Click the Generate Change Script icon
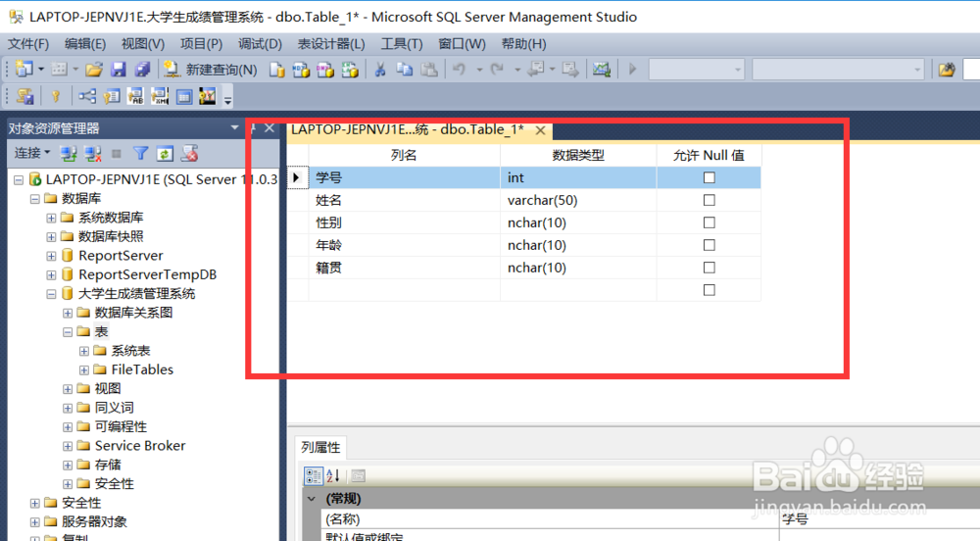 pyautogui.click(x=25, y=96)
